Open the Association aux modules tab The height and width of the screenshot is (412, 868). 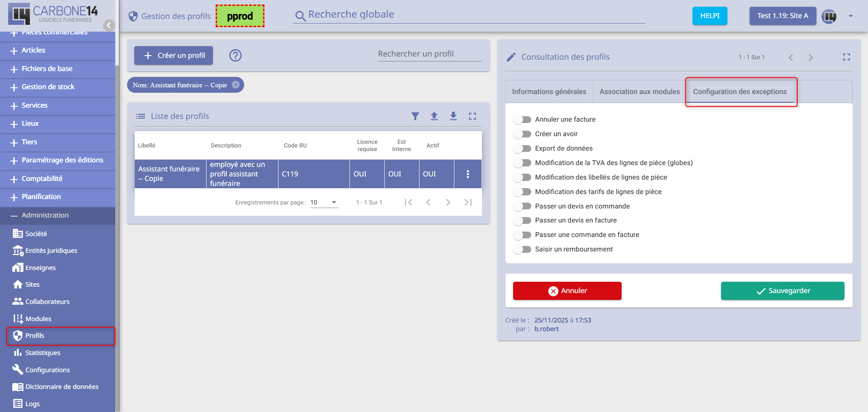[x=639, y=92]
